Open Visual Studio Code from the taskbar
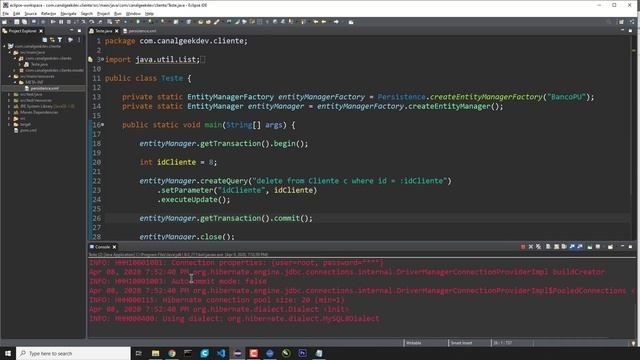The image size is (640, 360). pyautogui.click(x=221, y=353)
